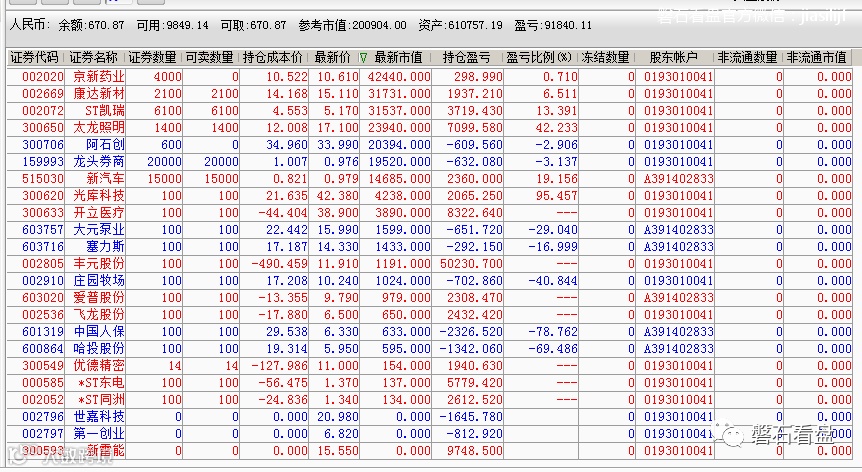Click the 盈亏比例(%) column header
The image size is (862, 472).
pyautogui.click(x=539, y=57)
